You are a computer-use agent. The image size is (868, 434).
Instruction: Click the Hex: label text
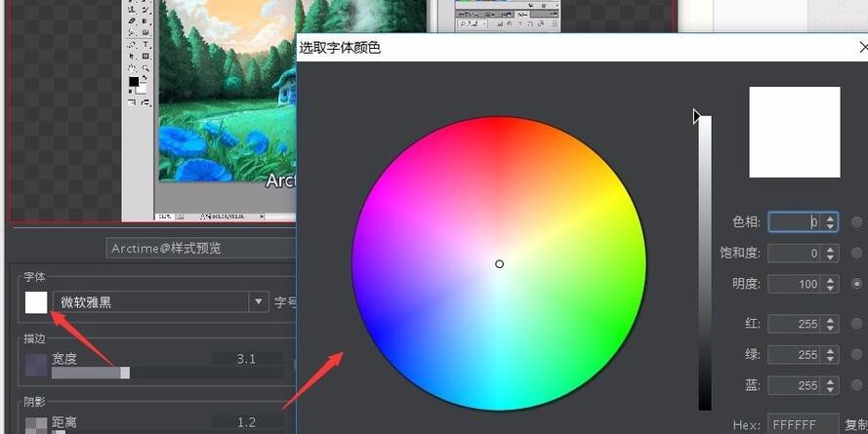pos(746,425)
